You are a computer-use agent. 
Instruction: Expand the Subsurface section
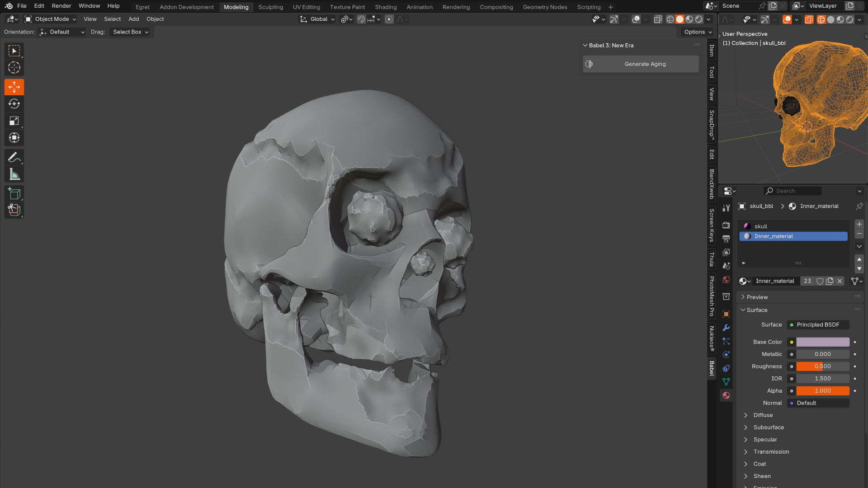[768, 427]
